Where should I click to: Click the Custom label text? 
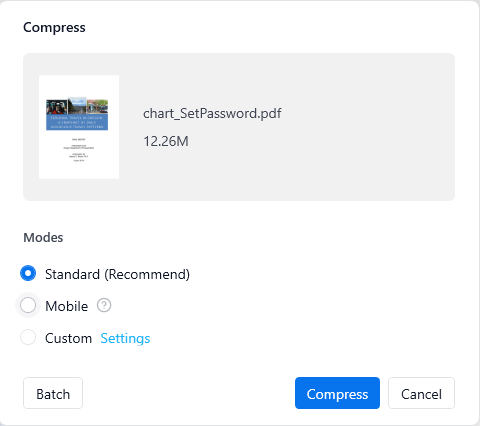[68, 338]
